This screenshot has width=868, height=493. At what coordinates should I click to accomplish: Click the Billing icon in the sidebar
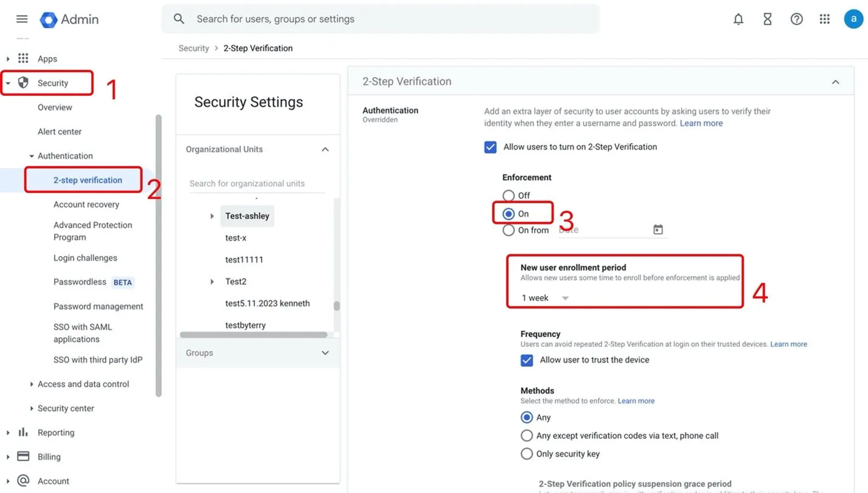(x=22, y=457)
